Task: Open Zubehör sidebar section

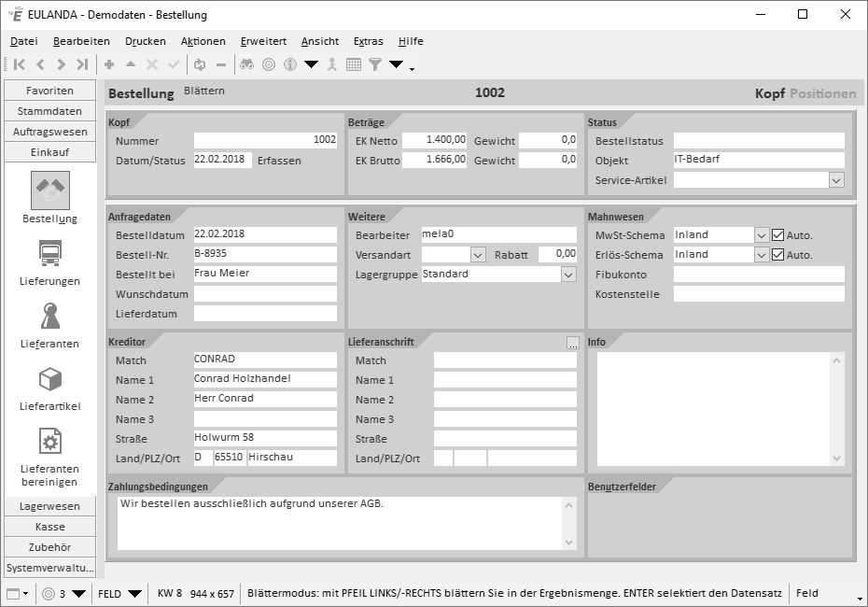Action: click(x=49, y=547)
